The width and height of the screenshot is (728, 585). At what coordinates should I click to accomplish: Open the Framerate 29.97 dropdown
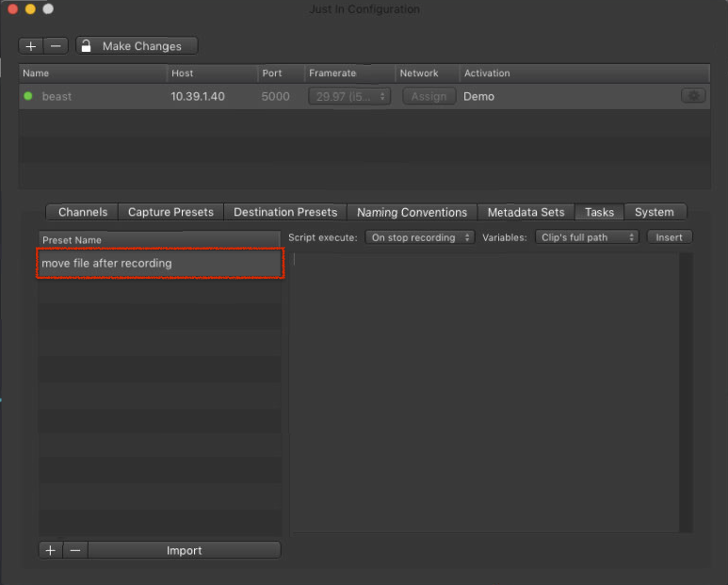click(349, 97)
